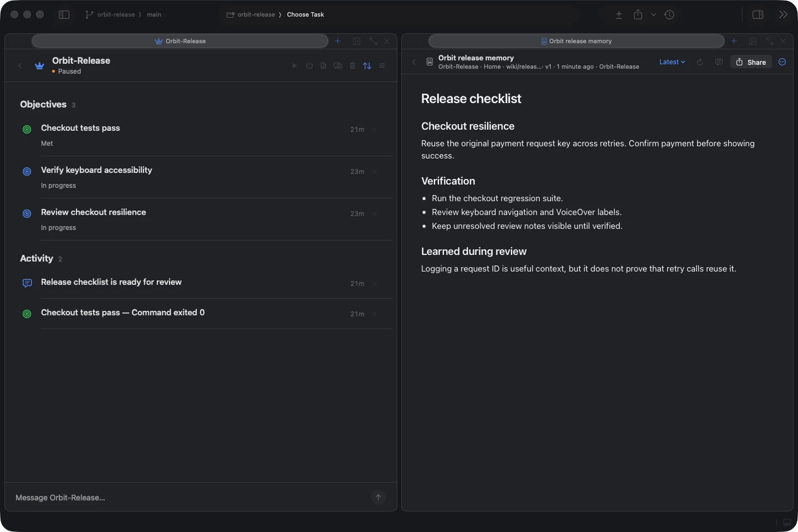Click the green target icon for Checkout tests pass objective
The image size is (798, 532).
click(27, 129)
